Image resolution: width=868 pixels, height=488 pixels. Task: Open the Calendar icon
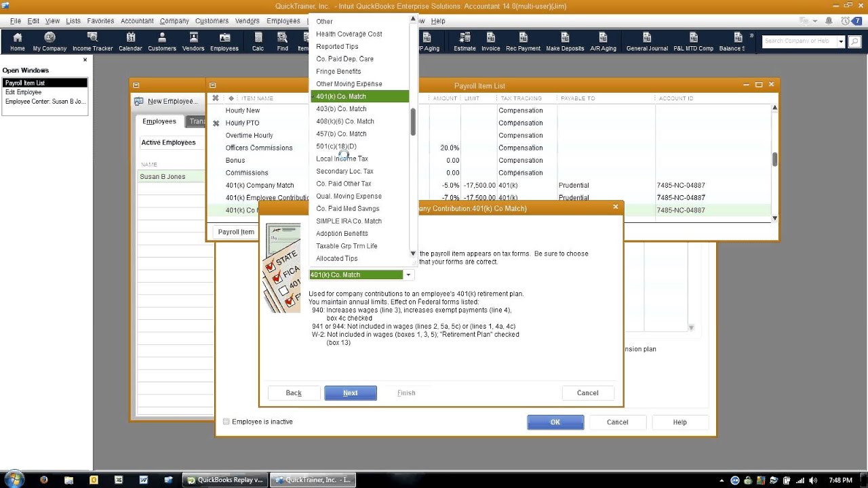(x=130, y=41)
